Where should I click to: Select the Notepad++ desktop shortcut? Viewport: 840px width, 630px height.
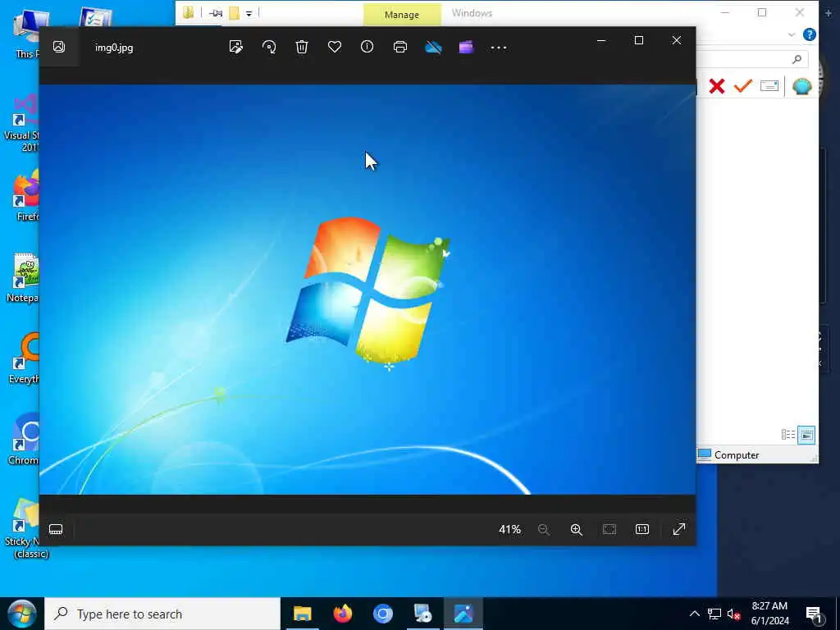[x=22, y=278]
